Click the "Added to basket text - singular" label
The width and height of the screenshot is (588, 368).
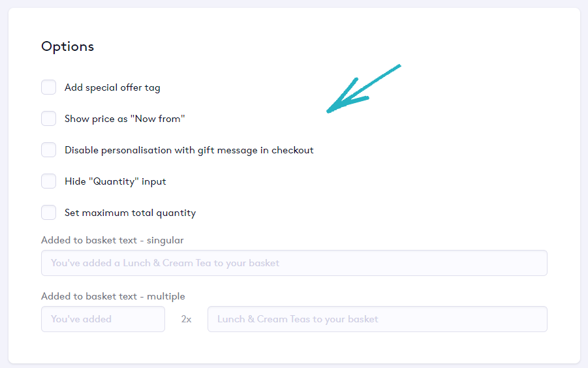pos(112,240)
